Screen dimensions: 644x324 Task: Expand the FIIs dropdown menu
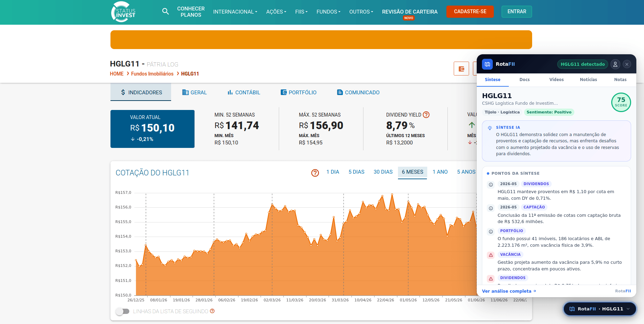point(301,12)
